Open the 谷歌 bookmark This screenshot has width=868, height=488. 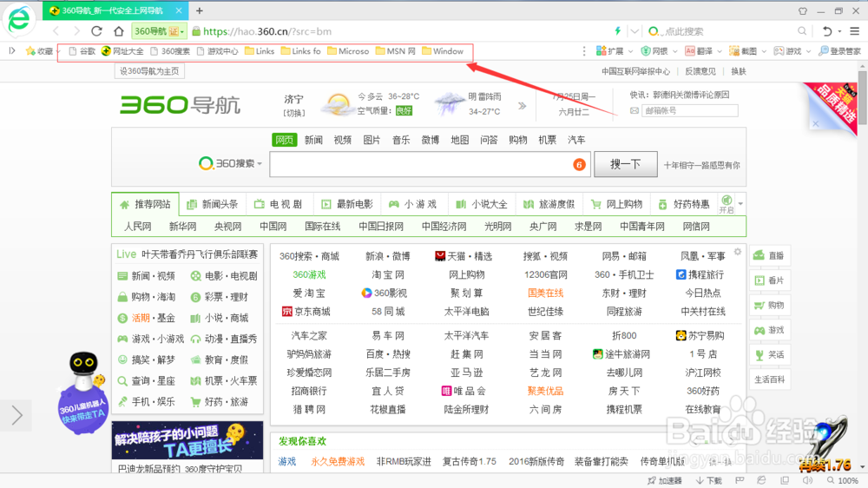tap(82, 51)
